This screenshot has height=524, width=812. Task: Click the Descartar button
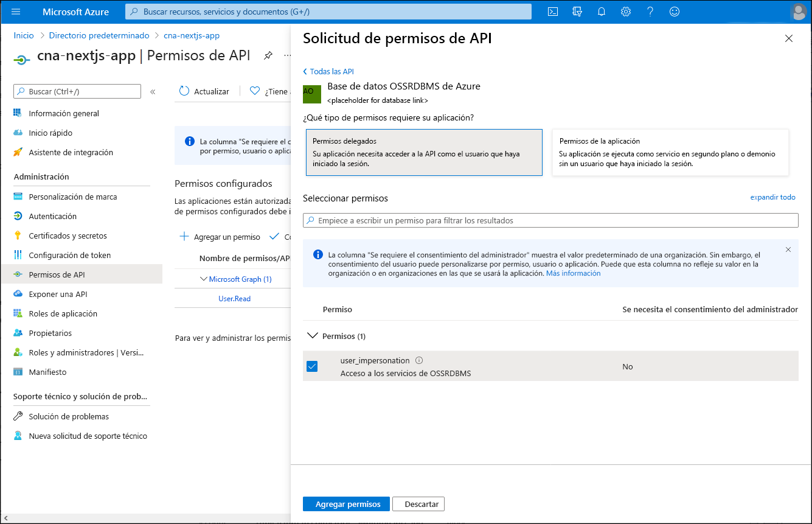pos(419,504)
